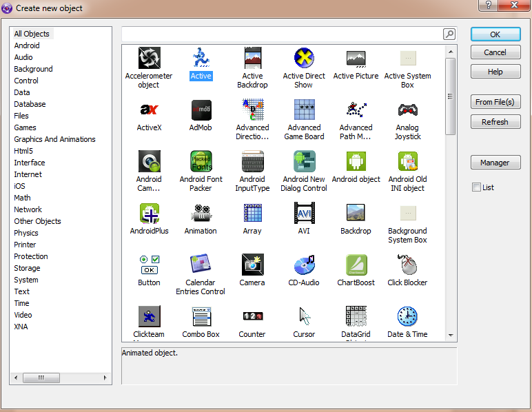This screenshot has width=532, height=412.
Task: Show the Android category objects
Action: click(x=27, y=45)
